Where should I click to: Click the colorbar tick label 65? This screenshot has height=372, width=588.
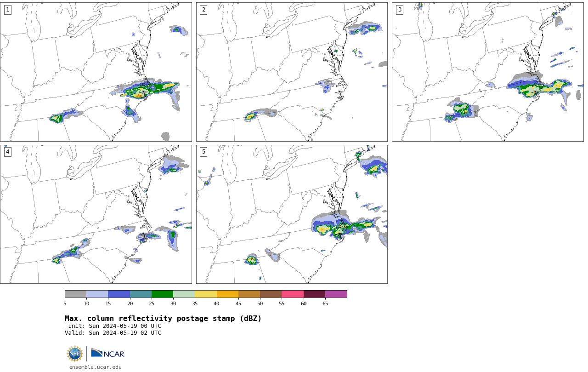pos(325,303)
